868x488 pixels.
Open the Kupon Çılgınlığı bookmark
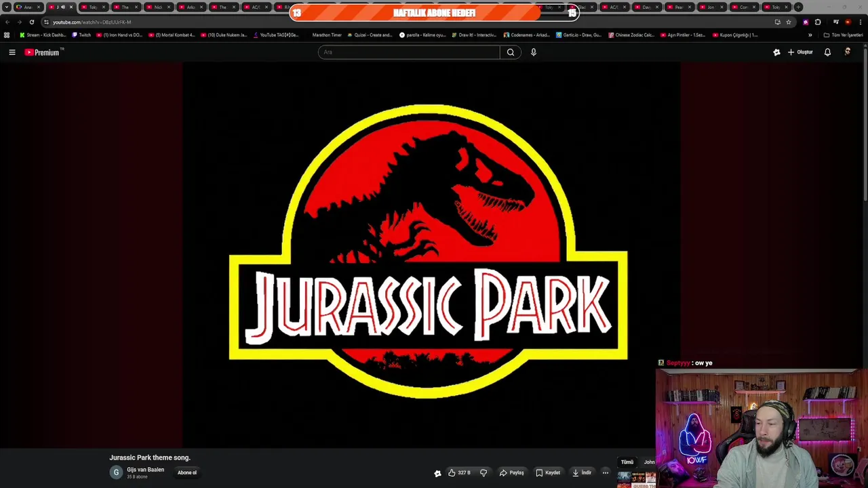(735, 35)
